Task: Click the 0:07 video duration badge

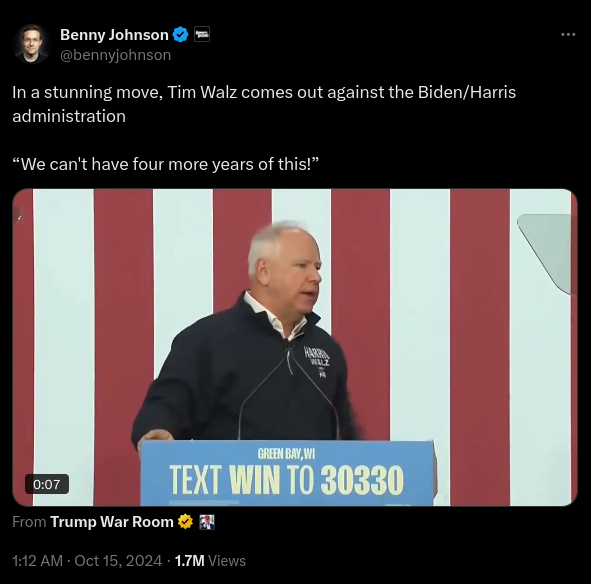Action: (x=47, y=484)
